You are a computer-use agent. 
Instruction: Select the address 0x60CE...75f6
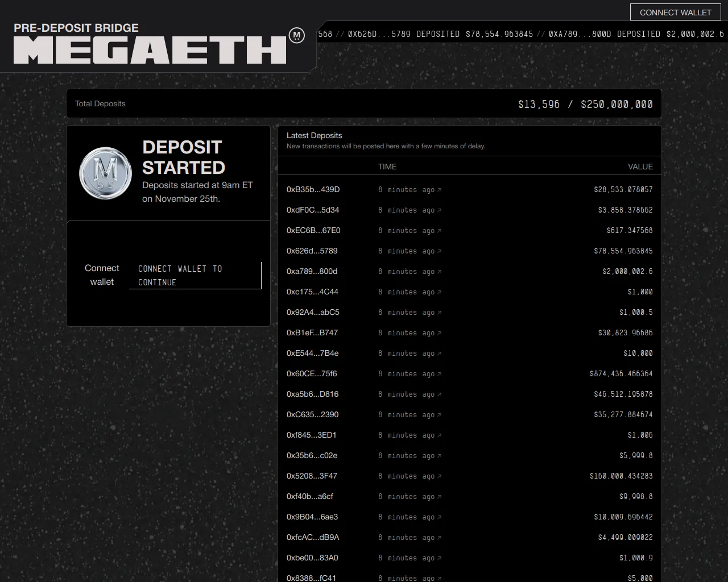(312, 373)
